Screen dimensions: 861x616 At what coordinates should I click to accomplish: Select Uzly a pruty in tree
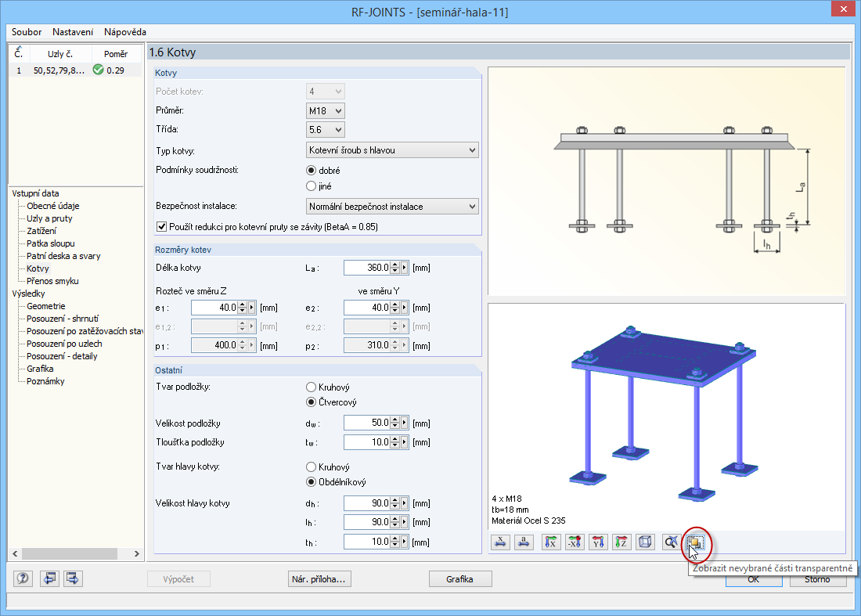click(49, 218)
